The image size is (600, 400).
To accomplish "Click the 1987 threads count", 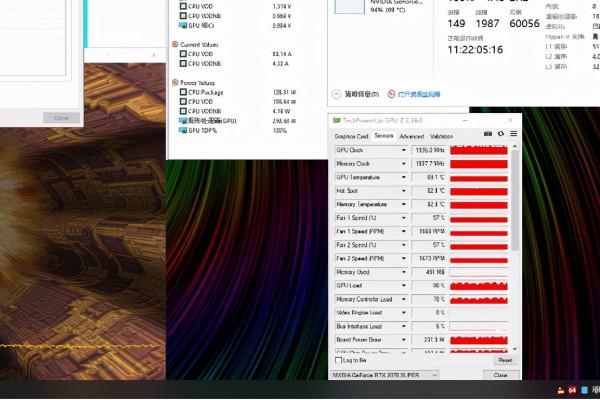I will pyautogui.click(x=488, y=23).
